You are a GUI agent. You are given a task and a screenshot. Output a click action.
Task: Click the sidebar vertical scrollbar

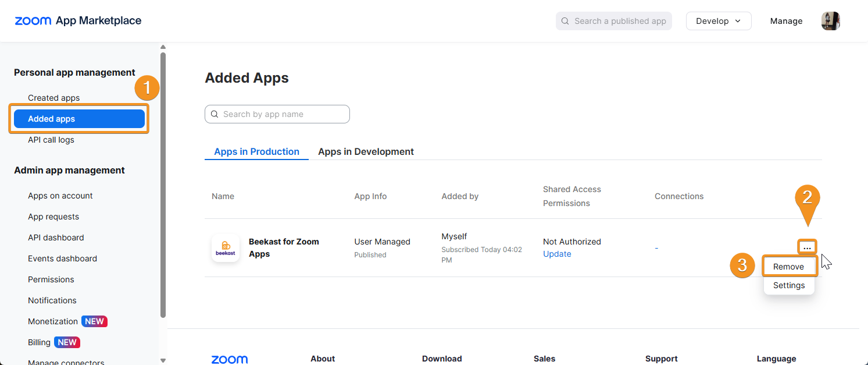coord(163,186)
